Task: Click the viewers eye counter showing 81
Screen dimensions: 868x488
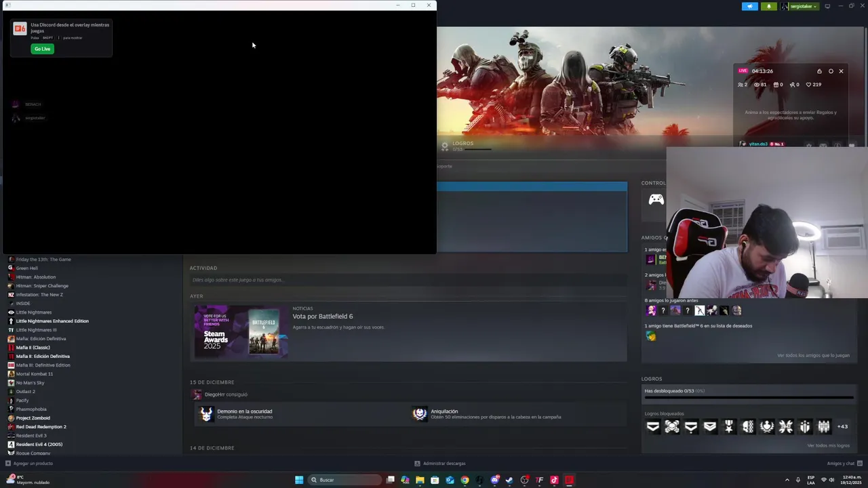Action: tap(760, 85)
